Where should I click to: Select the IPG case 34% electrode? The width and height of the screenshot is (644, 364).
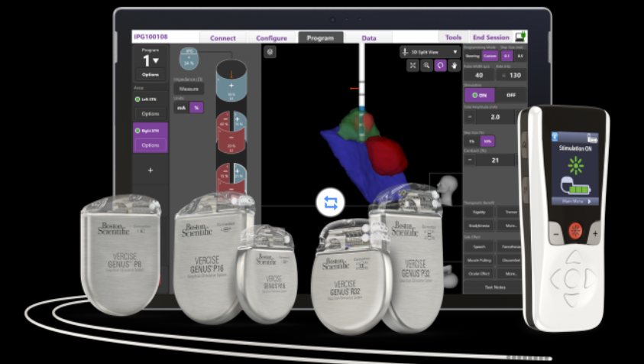(189, 58)
